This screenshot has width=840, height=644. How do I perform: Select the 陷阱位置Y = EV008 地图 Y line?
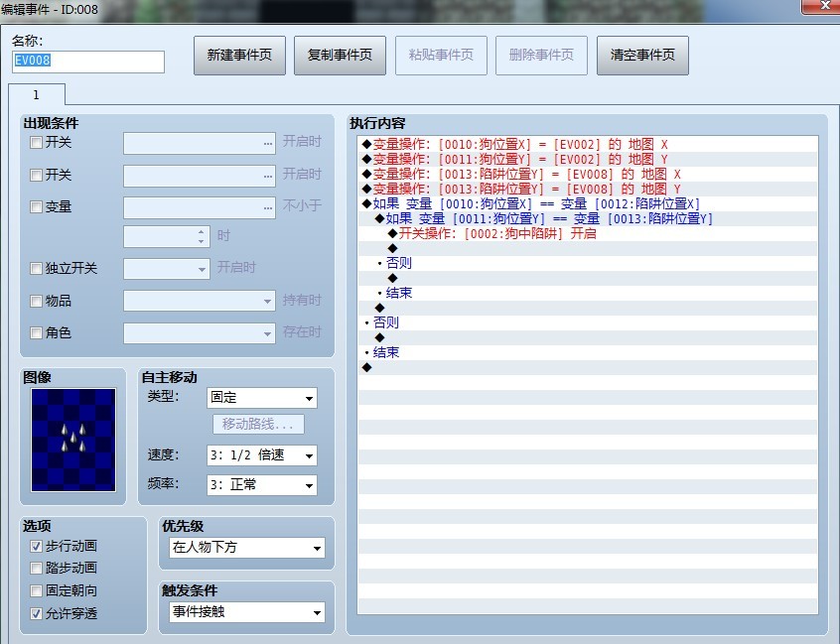[x=588, y=189]
